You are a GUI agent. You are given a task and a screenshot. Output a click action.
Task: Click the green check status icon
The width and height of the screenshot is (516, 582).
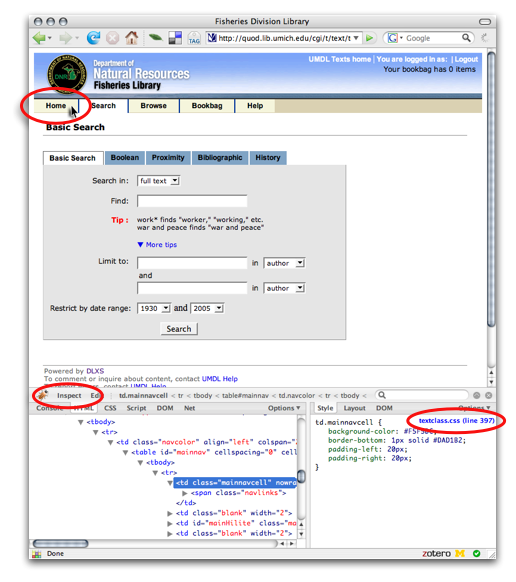(477, 553)
